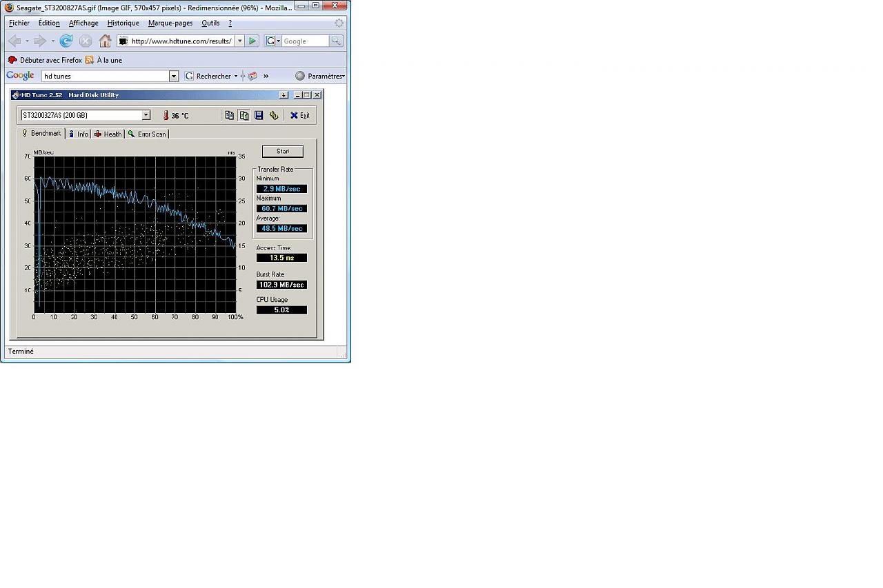This screenshot has height=588, width=883.
Task: Expand the ST3200327AS drive selector dropdown
Action: click(146, 115)
